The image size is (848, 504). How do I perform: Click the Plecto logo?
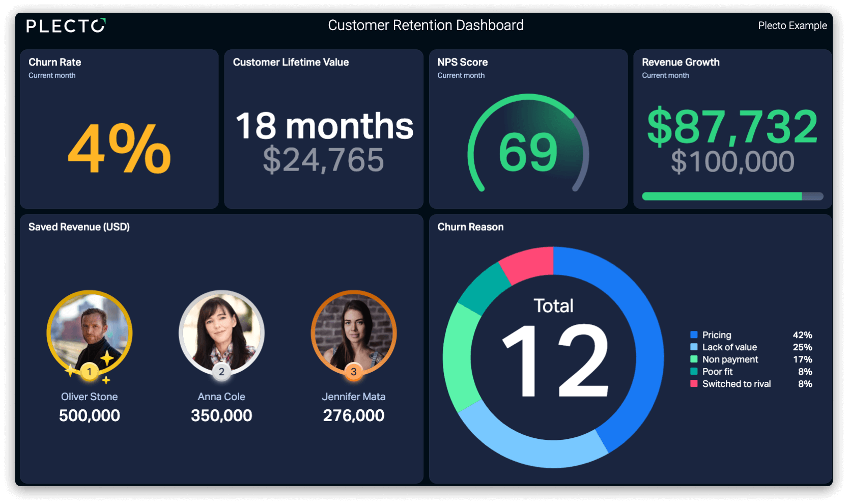66,25
